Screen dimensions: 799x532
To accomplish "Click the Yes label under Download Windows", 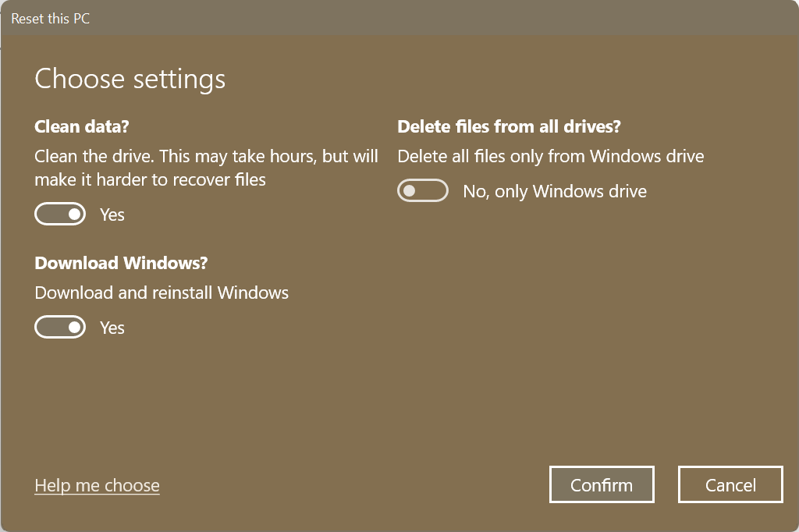I will pos(112,327).
